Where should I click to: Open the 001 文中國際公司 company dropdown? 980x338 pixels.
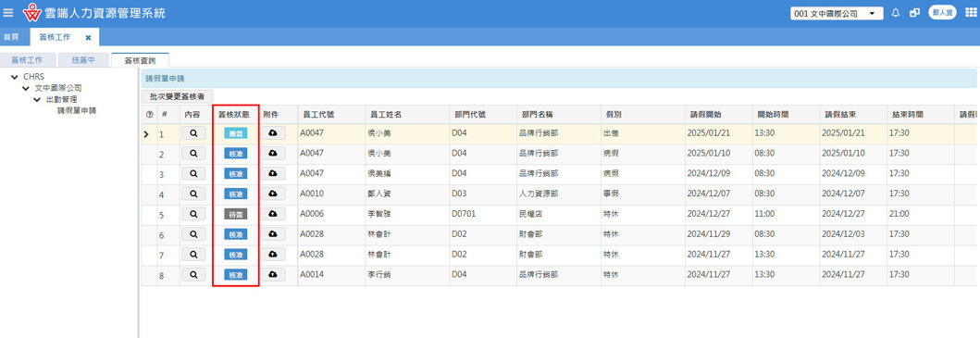click(837, 13)
